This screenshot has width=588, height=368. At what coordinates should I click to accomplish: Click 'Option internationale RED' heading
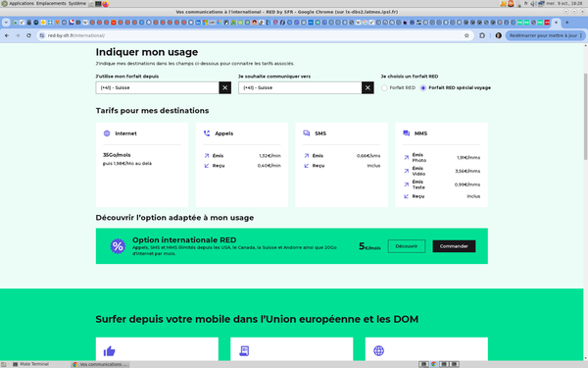[184, 240]
